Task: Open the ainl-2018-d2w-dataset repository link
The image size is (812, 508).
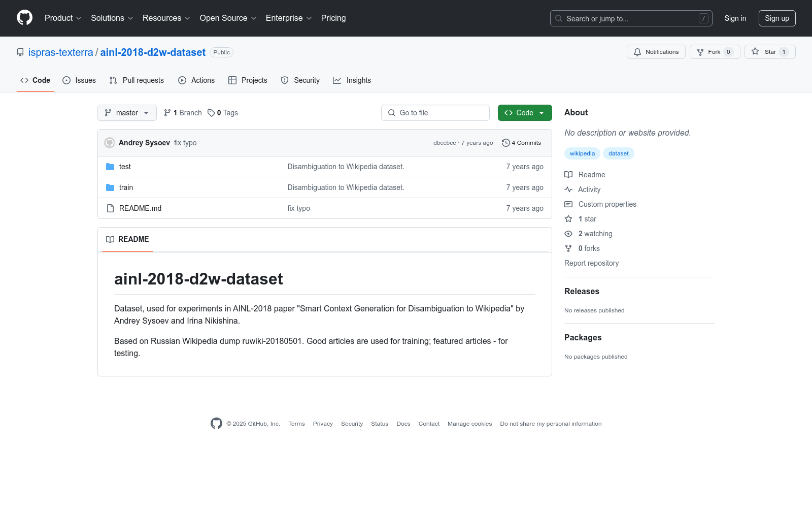Action: pos(153,52)
